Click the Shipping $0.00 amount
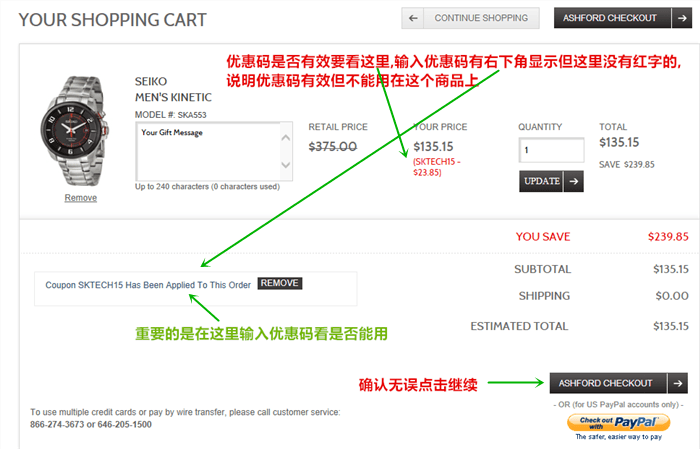The image size is (700, 449). (x=672, y=296)
